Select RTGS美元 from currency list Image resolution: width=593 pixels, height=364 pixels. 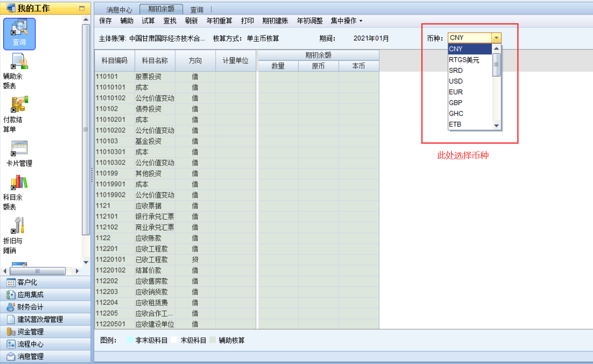click(470, 60)
